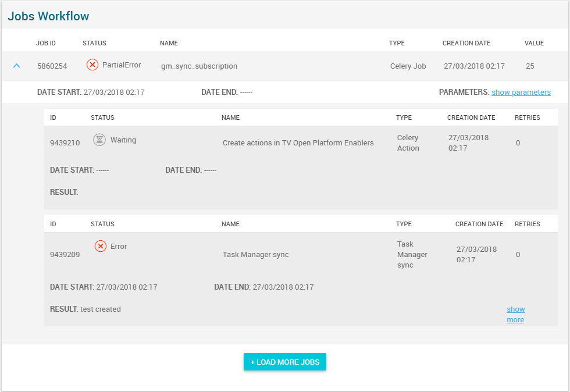Image resolution: width=570 pixels, height=392 pixels.
Task: Click the Error icon for Task Manager sync
Action: [101, 246]
